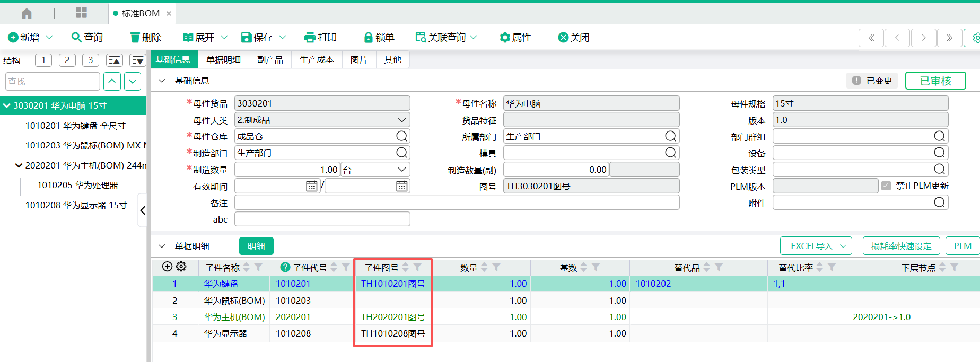The image size is (980, 362).
Task: Click the 损耗率快速设定 button
Action: tap(901, 246)
